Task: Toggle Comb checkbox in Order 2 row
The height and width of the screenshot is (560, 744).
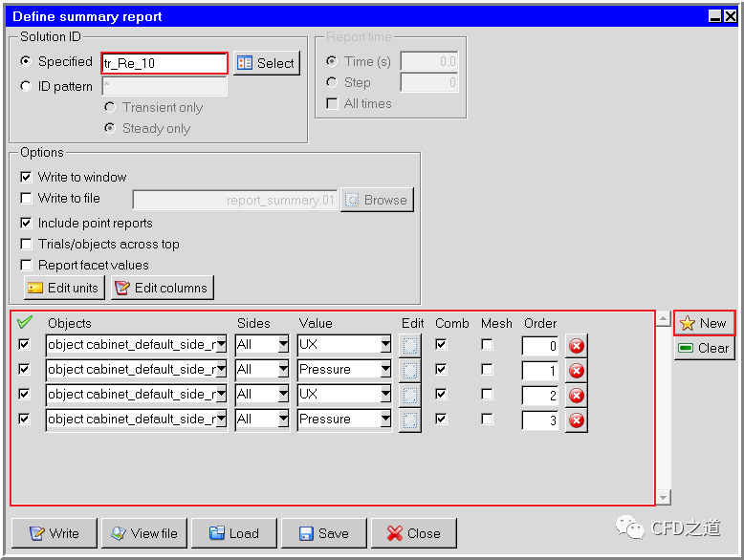Action: (x=441, y=394)
